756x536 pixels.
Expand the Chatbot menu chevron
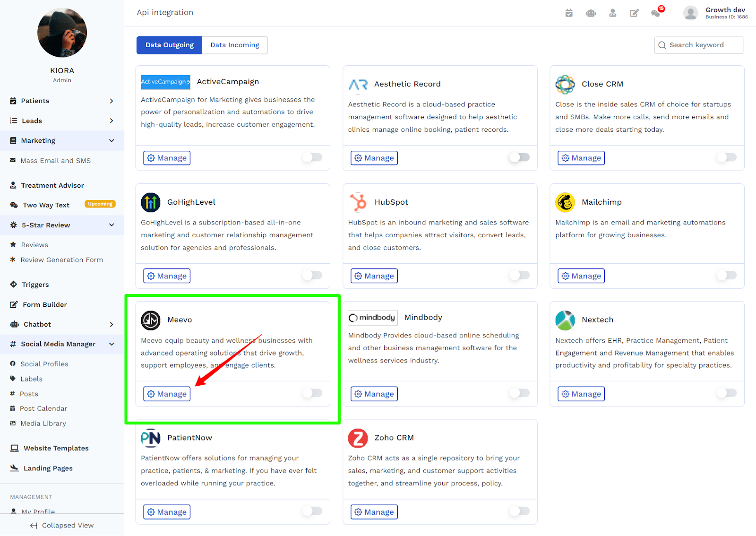click(112, 324)
